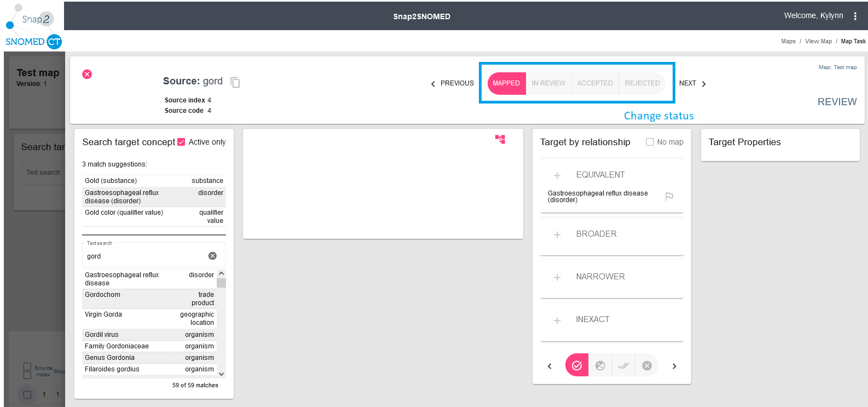Click the EQUIVALENT relationship heading

coord(600,175)
